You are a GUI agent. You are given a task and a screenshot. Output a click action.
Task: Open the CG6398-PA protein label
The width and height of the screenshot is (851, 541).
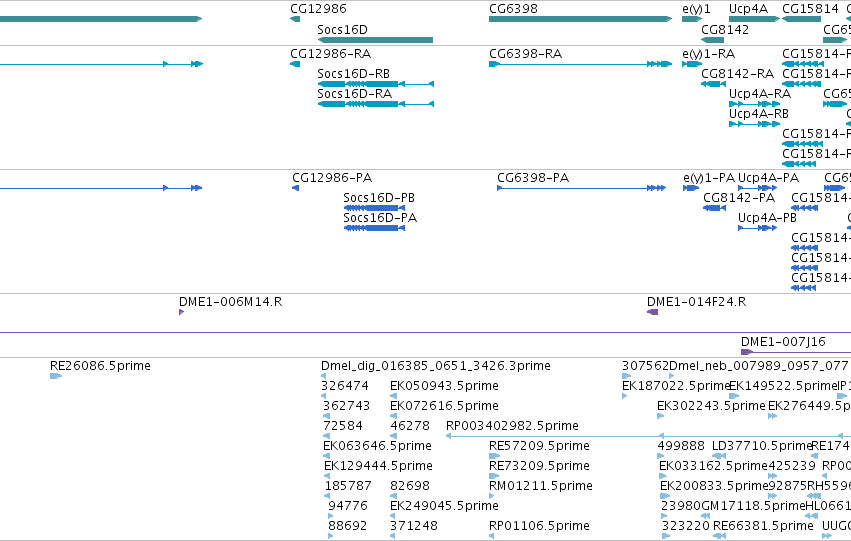533,177
